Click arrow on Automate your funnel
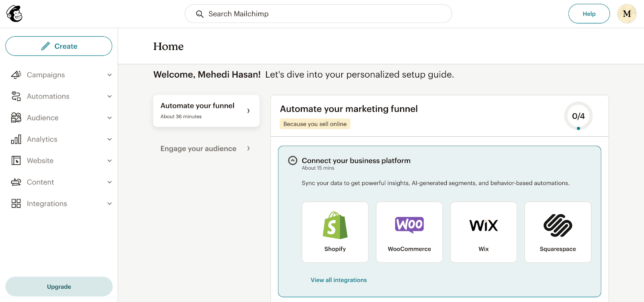The image size is (644, 302). (x=248, y=111)
